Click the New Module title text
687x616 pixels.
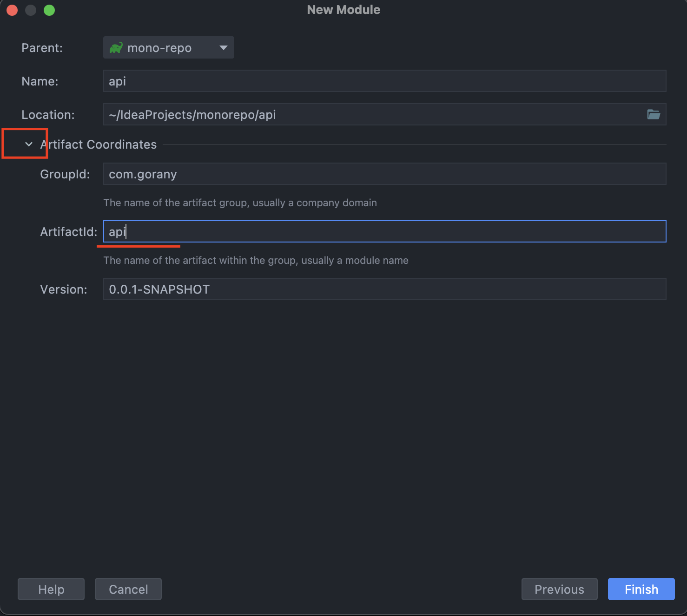343,10
